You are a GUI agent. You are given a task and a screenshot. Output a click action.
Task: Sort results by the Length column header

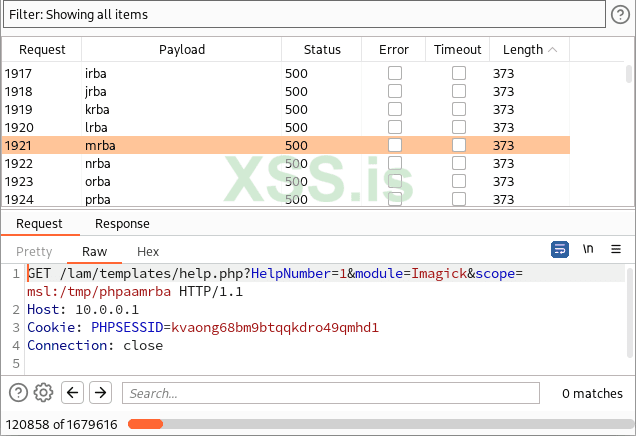[x=529, y=49]
